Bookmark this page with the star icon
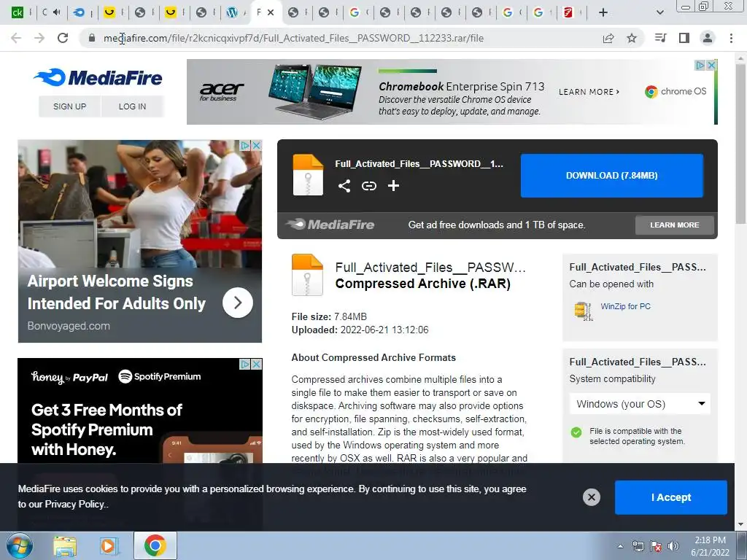Image resolution: width=747 pixels, height=560 pixels. click(632, 38)
